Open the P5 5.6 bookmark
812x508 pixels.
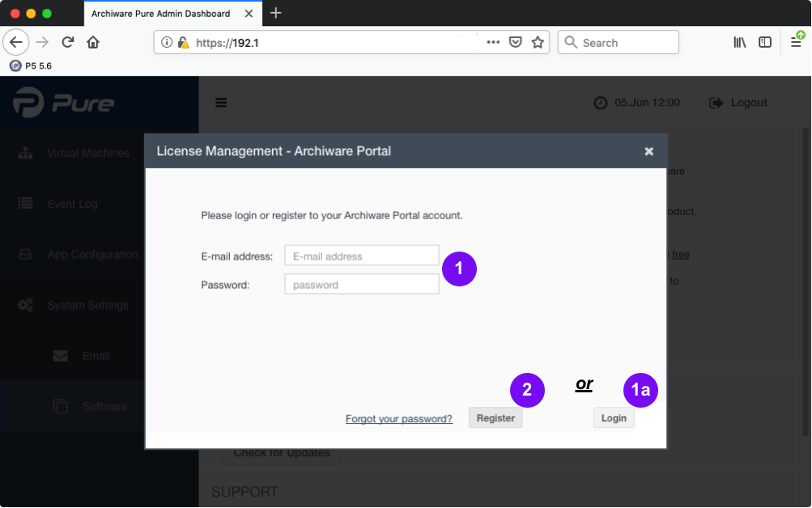click(x=31, y=66)
